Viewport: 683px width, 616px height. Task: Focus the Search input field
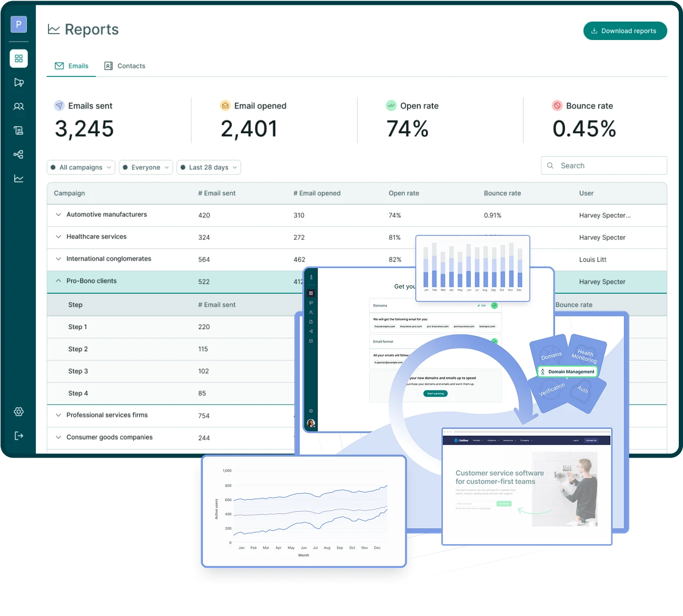coord(604,165)
